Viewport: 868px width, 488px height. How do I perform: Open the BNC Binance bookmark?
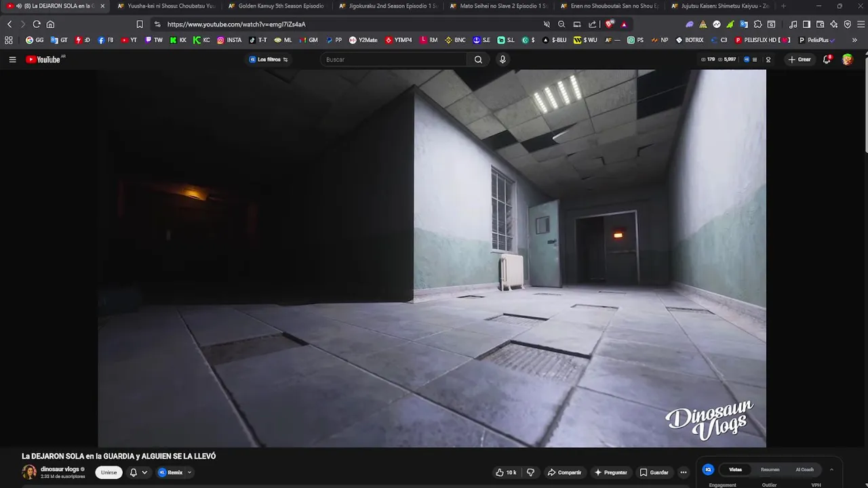coord(455,40)
